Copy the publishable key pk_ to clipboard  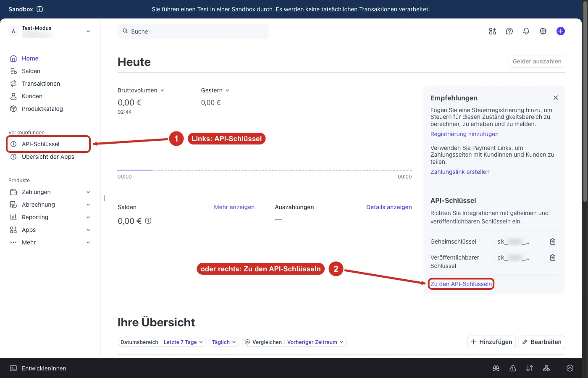click(553, 257)
